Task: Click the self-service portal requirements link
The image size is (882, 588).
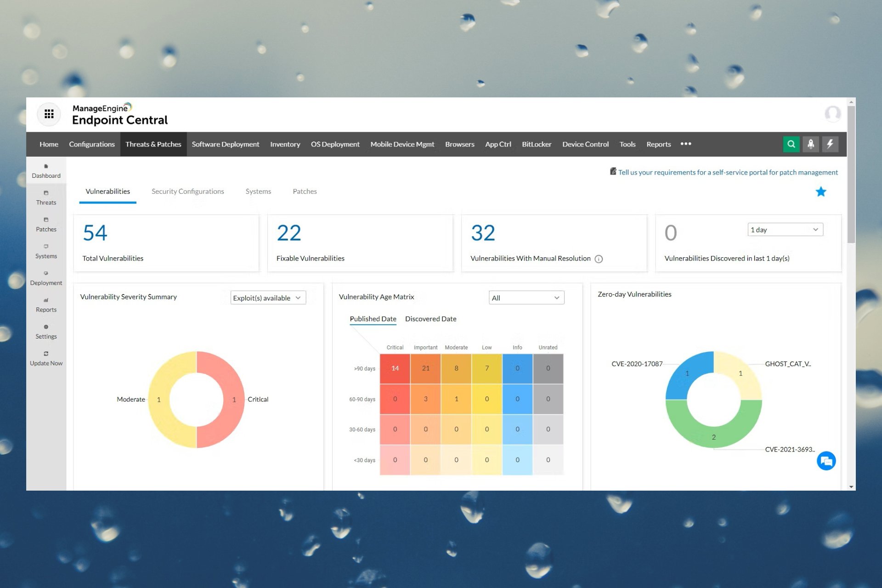Action: [x=728, y=172]
